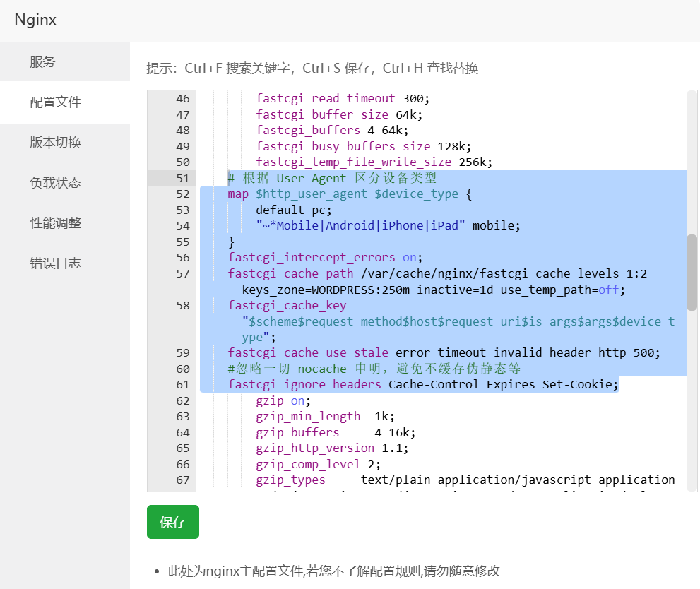Place cursor on the fastcgi_cache_path directive
The height and width of the screenshot is (589, 700).
click(x=291, y=274)
